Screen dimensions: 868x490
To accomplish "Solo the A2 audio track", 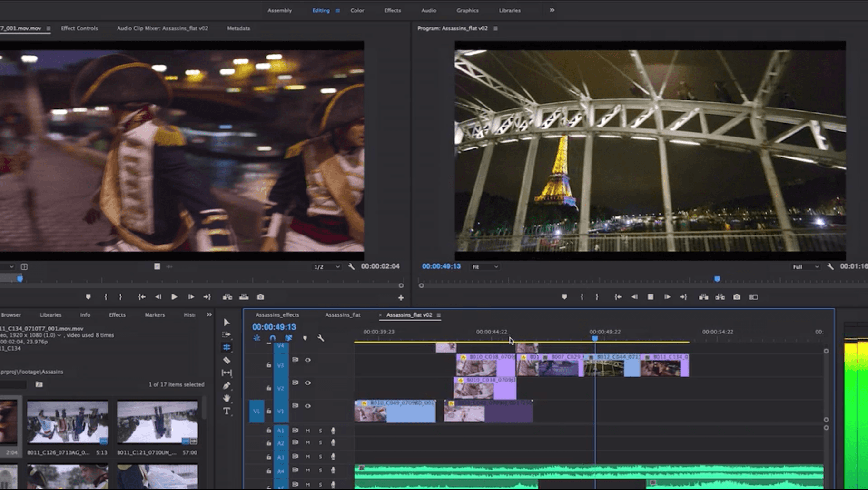I will pyautogui.click(x=320, y=443).
